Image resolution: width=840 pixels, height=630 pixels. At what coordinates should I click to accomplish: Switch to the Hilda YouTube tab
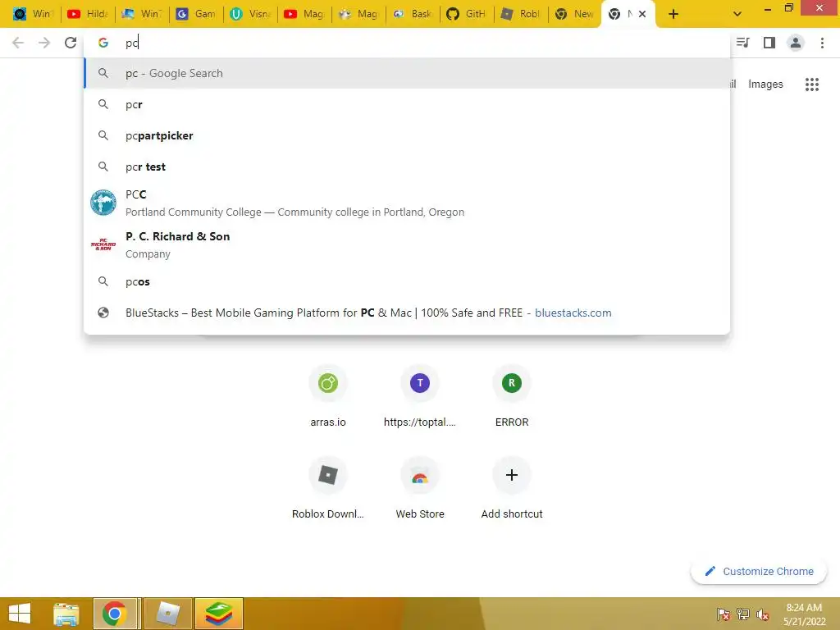[88, 14]
